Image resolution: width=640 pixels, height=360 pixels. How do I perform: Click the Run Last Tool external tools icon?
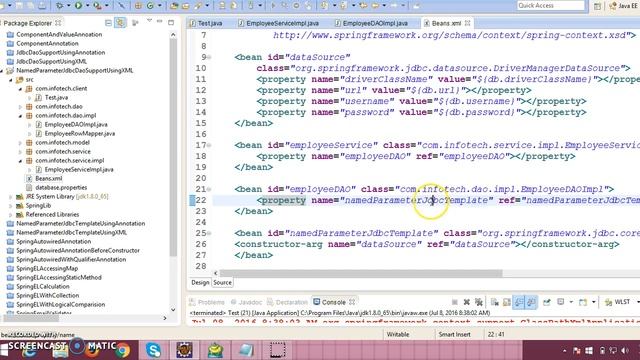click(97, 6)
